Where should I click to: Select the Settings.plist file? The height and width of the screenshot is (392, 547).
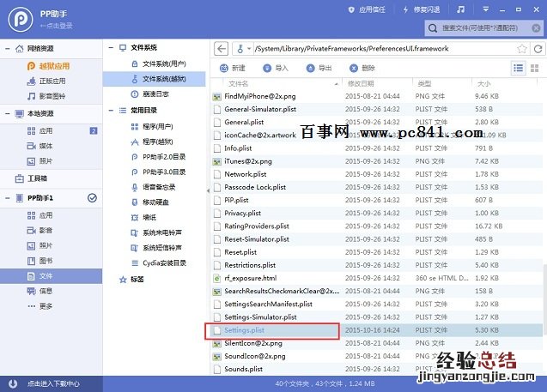pos(376,330)
